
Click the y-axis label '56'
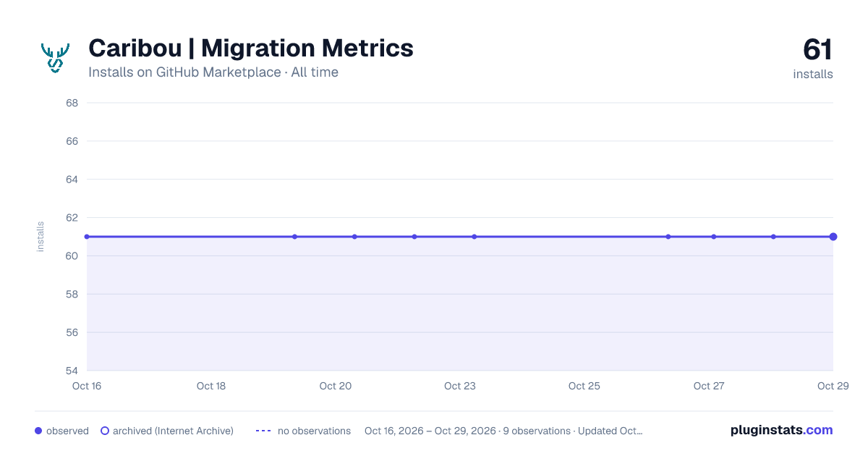click(x=72, y=333)
